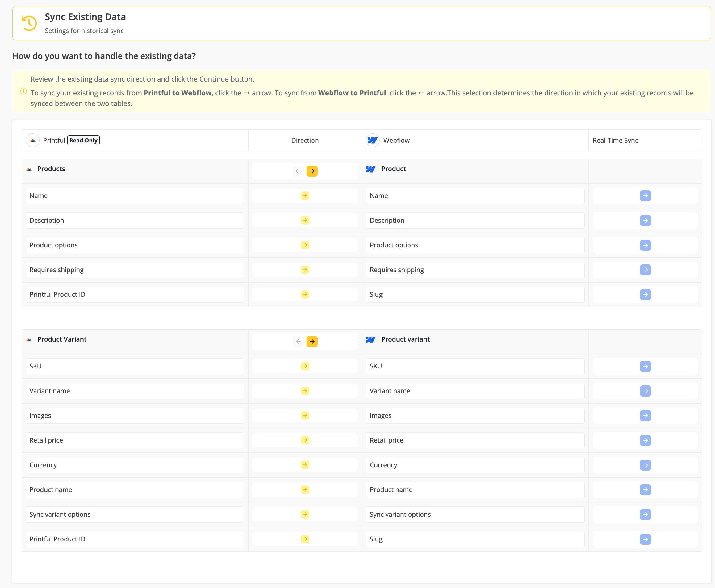The height and width of the screenshot is (588, 715).
Task: Toggle real-time sync arrow for Product name row
Action: click(x=645, y=490)
